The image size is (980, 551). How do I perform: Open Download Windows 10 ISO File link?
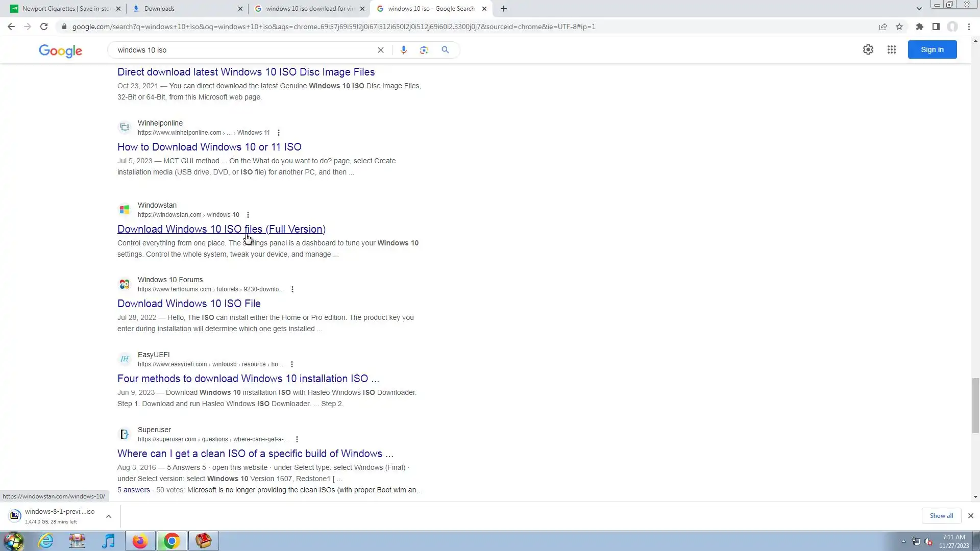[x=189, y=304]
